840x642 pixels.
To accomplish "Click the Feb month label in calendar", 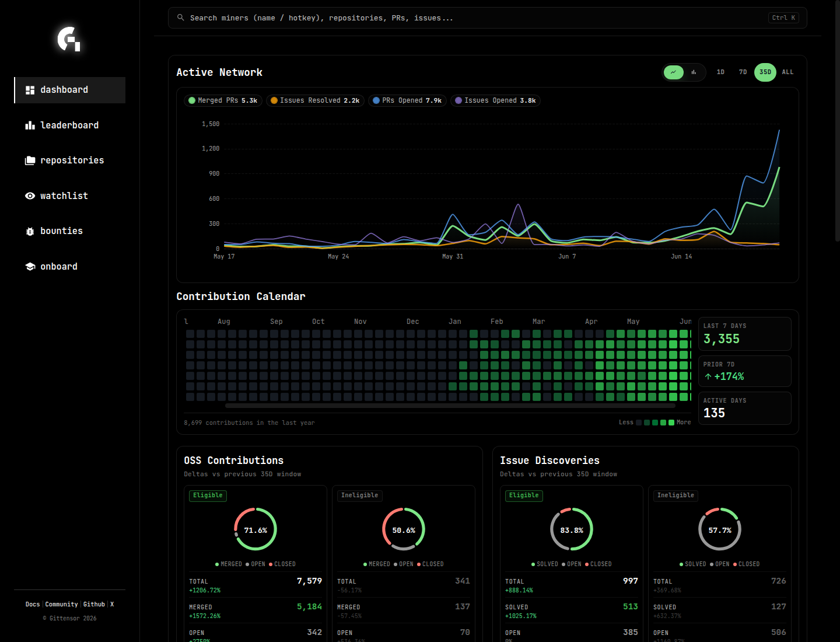I will point(497,322).
